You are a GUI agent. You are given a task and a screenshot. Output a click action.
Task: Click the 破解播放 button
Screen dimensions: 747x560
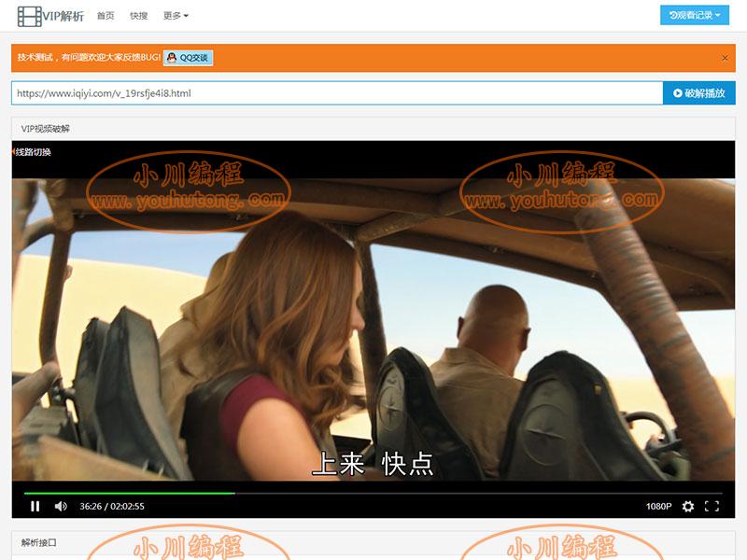coord(698,92)
